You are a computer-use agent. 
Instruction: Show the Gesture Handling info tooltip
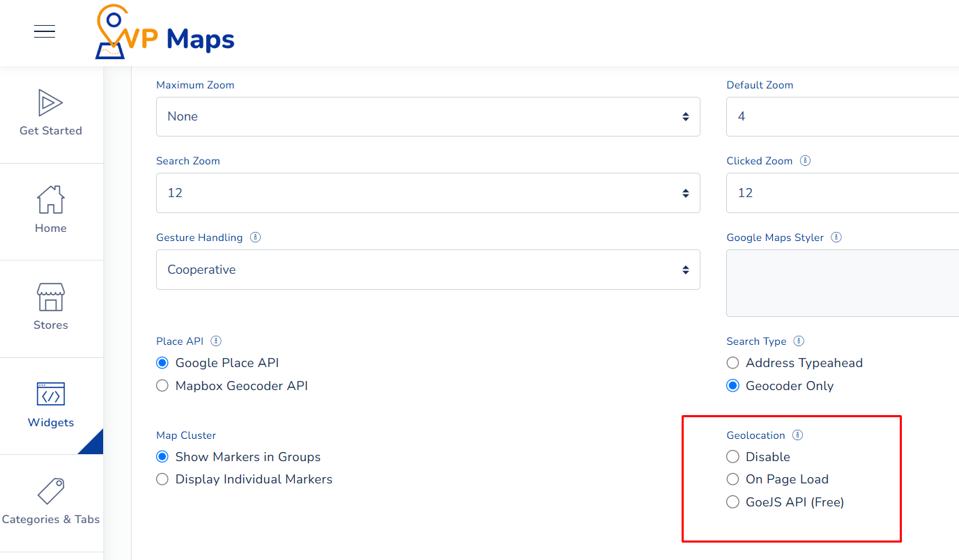point(255,237)
